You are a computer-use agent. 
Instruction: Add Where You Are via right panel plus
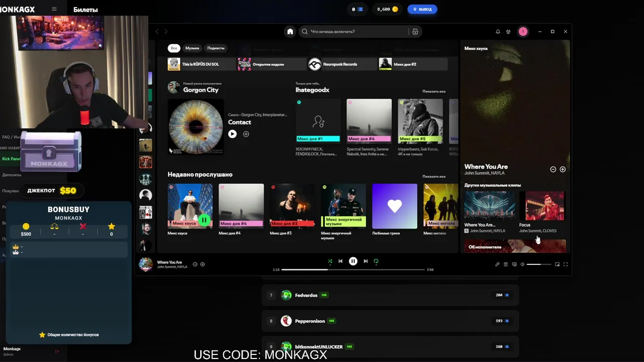point(562,169)
